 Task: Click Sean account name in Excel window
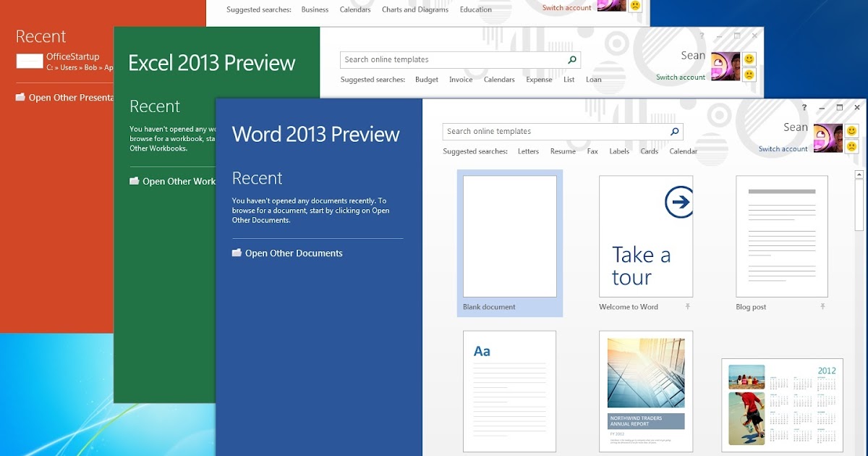693,56
